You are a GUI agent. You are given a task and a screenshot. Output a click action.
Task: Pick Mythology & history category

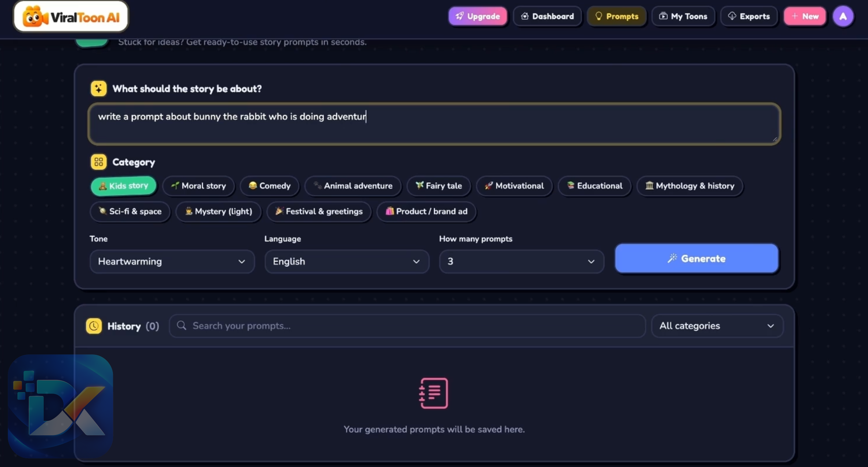pyautogui.click(x=690, y=186)
